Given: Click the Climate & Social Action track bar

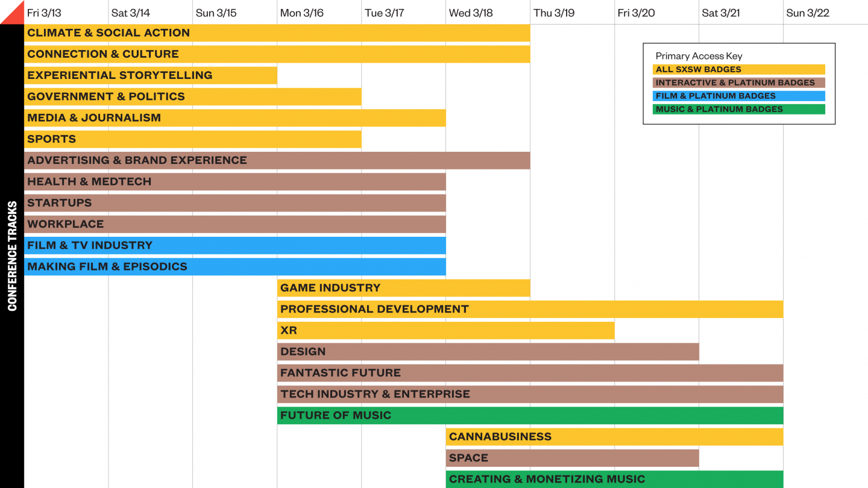Looking at the screenshot, I should pos(277,33).
